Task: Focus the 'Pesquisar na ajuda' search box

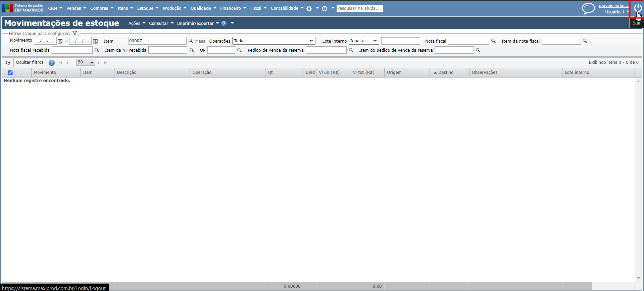Action: pyautogui.click(x=360, y=8)
